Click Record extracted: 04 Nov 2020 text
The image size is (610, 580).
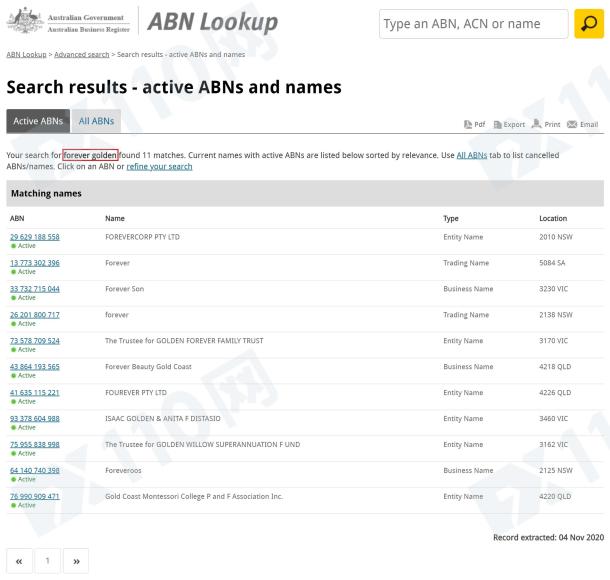(x=549, y=538)
